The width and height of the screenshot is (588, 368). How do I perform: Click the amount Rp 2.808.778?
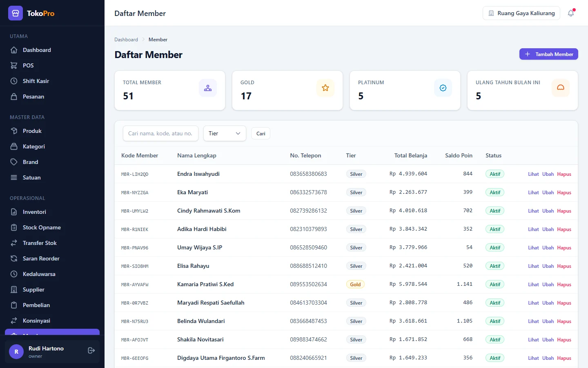(408, 303)
